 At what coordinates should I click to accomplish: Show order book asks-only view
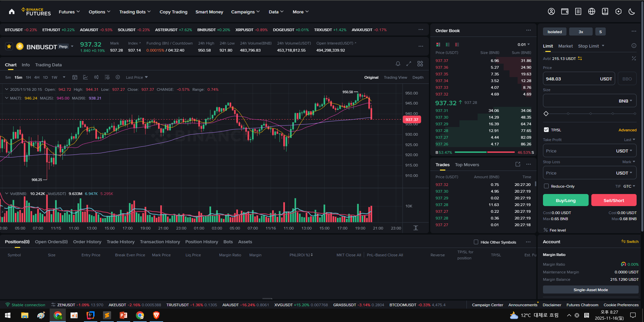tap(457, 45)
